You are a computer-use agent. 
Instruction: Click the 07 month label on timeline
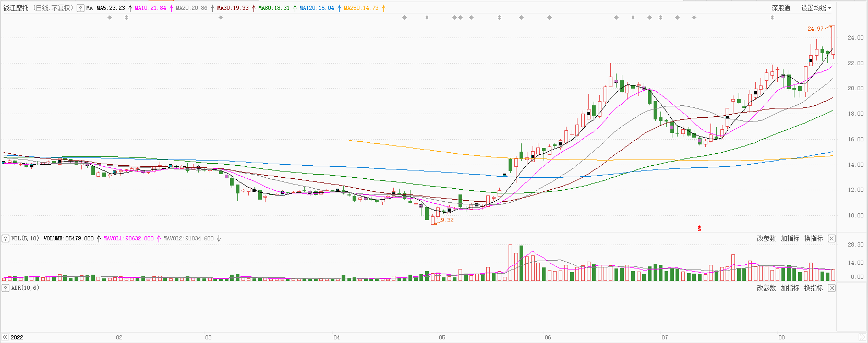tap(665, 337)
